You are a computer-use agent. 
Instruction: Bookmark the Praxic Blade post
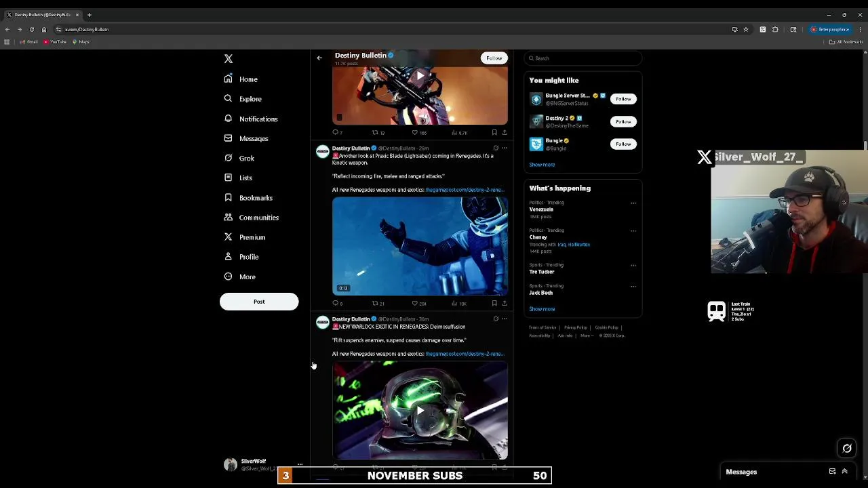[x=494, y=304]
